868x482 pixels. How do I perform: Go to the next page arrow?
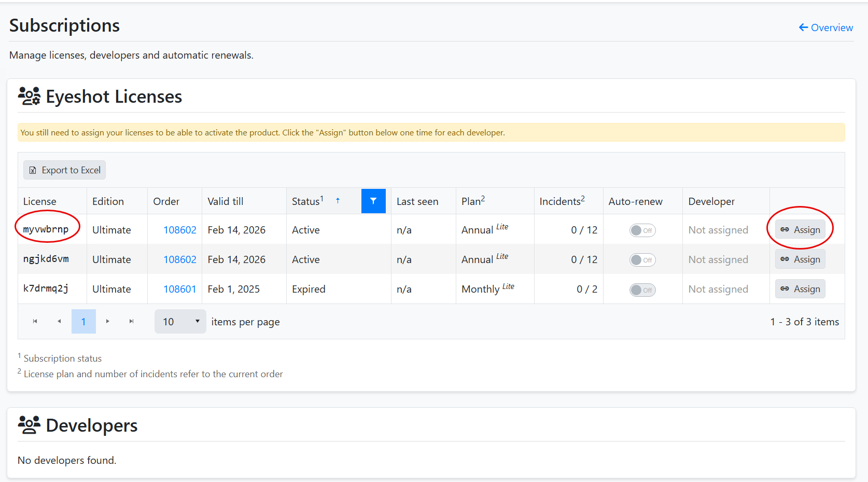[x=108, y=322]
